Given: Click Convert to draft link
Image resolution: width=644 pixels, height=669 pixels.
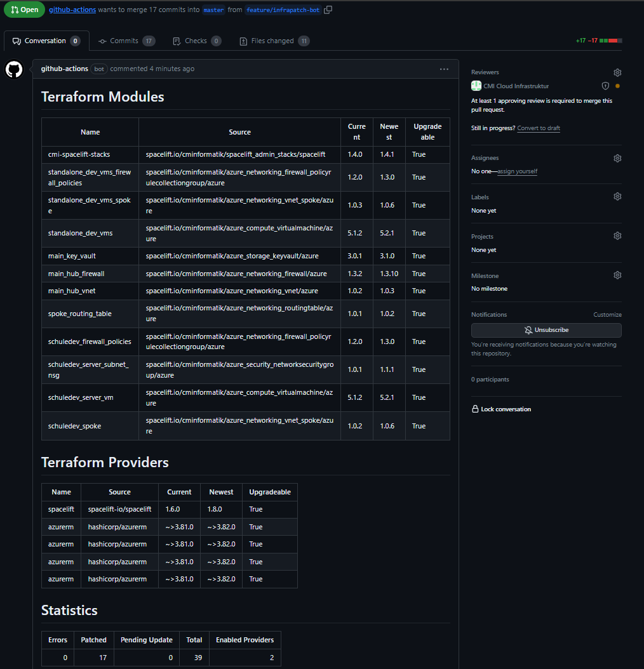Looking at the screenshot, I should click(x=539, y=128).
